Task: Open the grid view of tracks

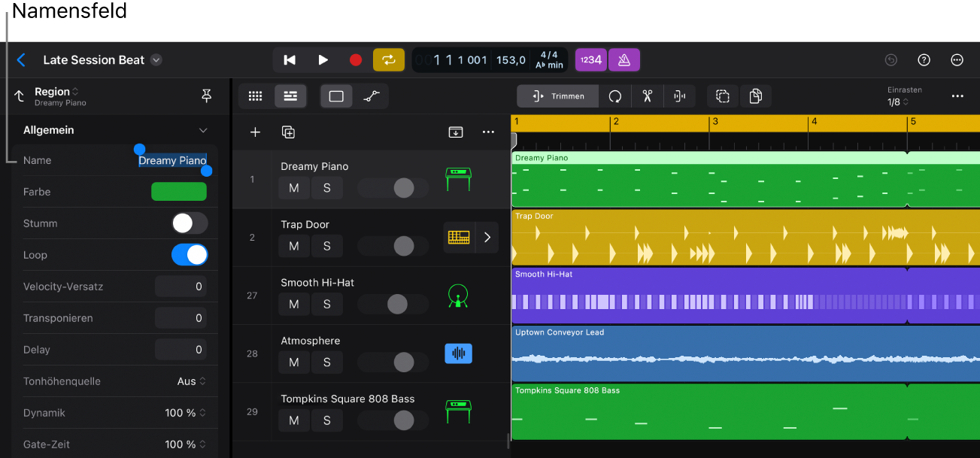Action: [x=256, y=96]
